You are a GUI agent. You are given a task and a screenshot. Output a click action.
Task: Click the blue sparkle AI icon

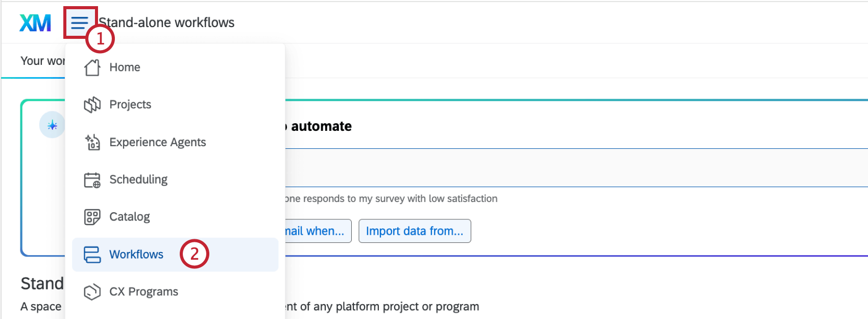(x=52, y=124)
